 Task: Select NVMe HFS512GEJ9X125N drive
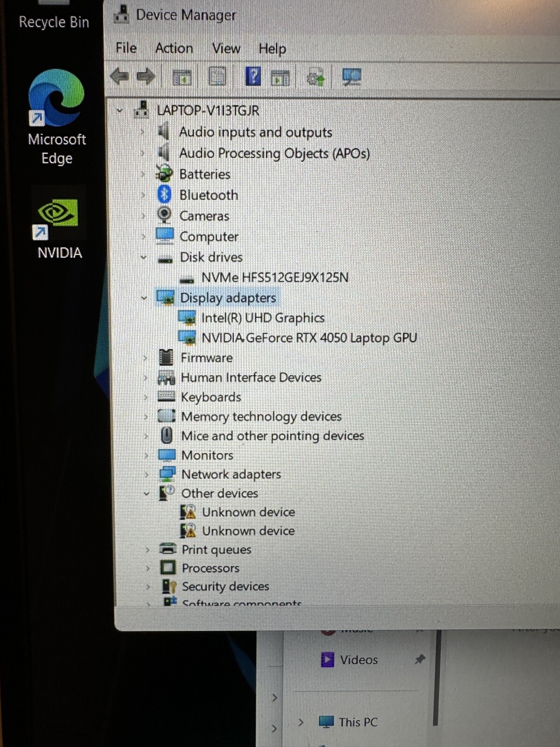(x=275, y=278)
